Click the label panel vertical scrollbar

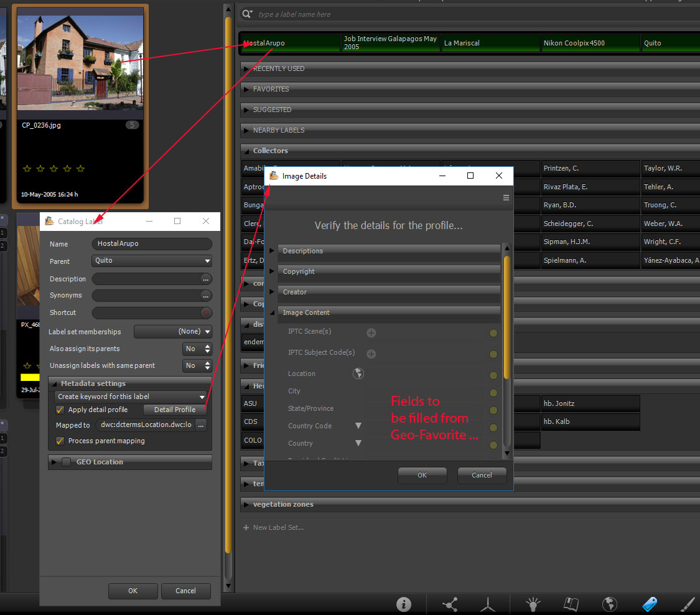click(228, 286)
